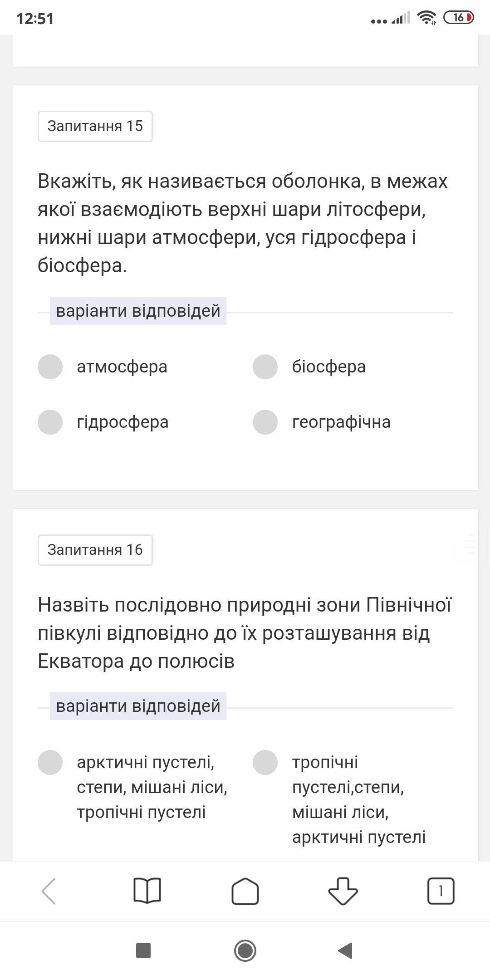Tap the browser back arrow icon
Screen dimensions: 490x980
click(49, 891)
